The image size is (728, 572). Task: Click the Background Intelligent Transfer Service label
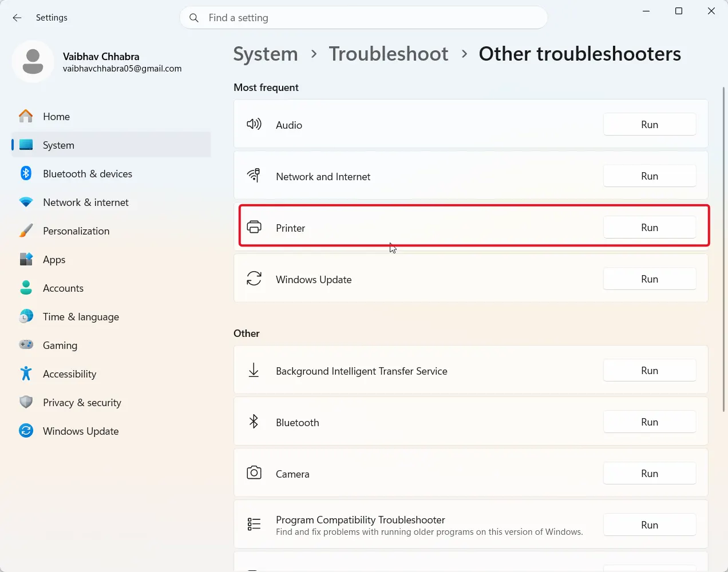(362, 371)
